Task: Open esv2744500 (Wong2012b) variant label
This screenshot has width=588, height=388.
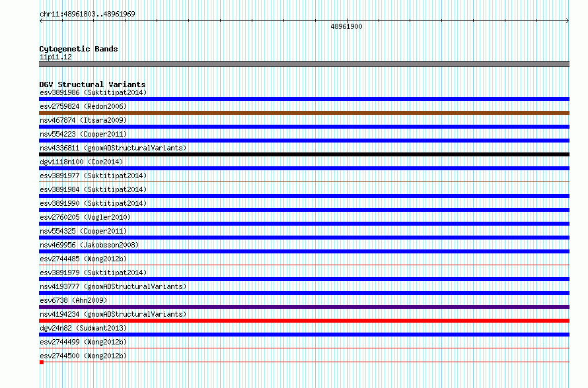Action: pyautogui.click(x=83, y=356)
